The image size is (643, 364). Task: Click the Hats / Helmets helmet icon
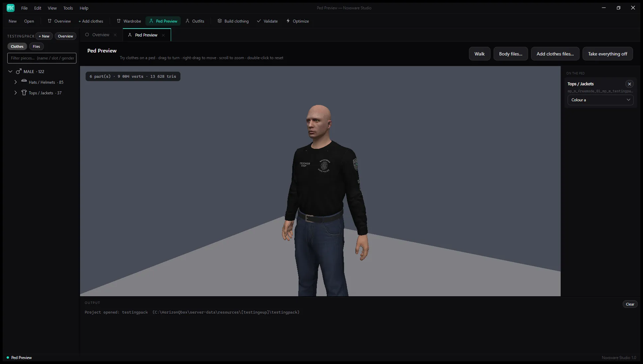click(24, 81)
